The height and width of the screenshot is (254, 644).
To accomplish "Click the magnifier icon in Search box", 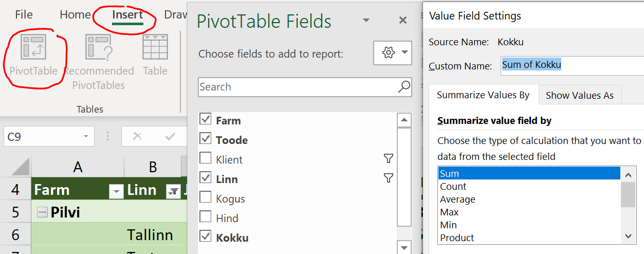I will (x=404, y=87).
